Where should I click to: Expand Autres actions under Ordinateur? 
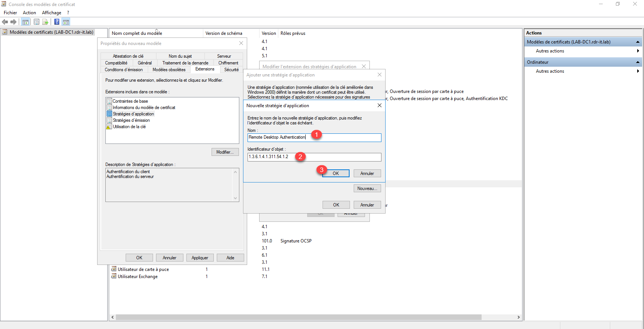click(x=637, y=71)
